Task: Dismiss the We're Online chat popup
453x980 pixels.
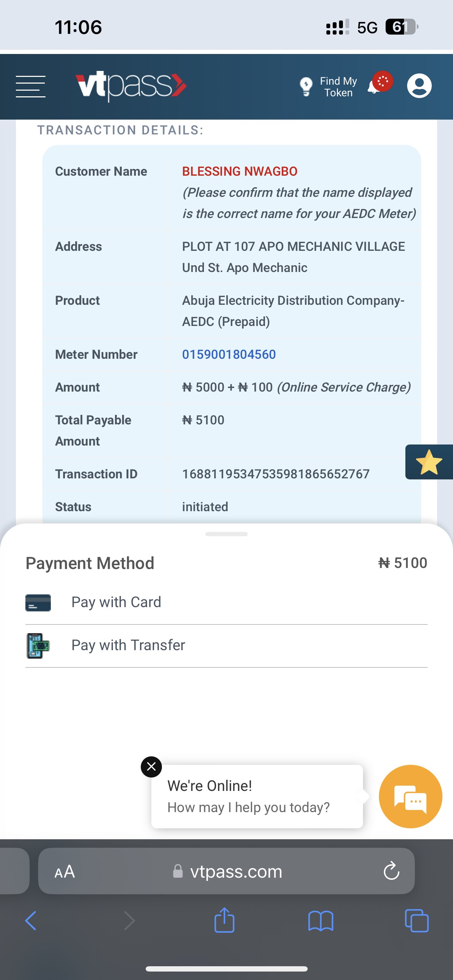Action: pos(151,767)
